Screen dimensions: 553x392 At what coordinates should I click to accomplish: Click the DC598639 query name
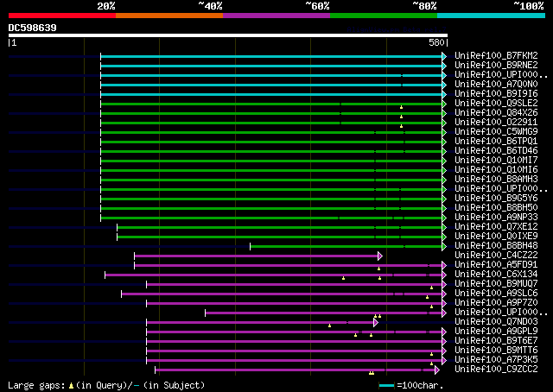(33, 28)
